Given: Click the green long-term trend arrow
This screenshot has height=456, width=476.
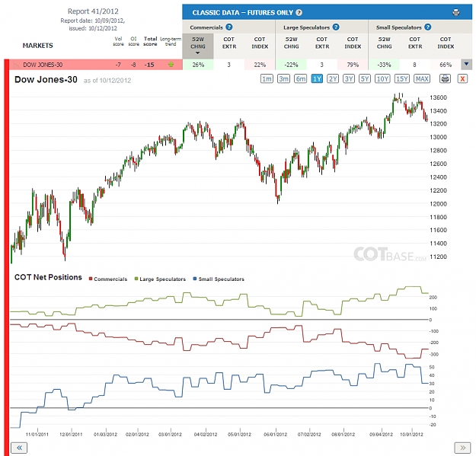Looking at the screenshot, I should pos(171,64).
